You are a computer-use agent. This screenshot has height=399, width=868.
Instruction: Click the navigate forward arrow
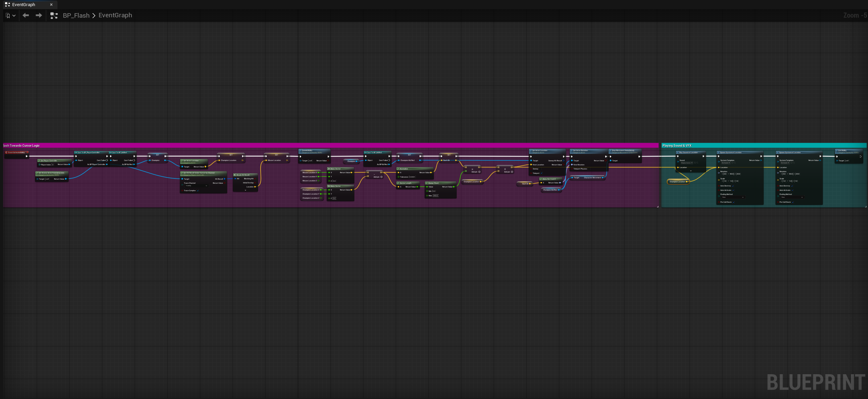(39, 15)
